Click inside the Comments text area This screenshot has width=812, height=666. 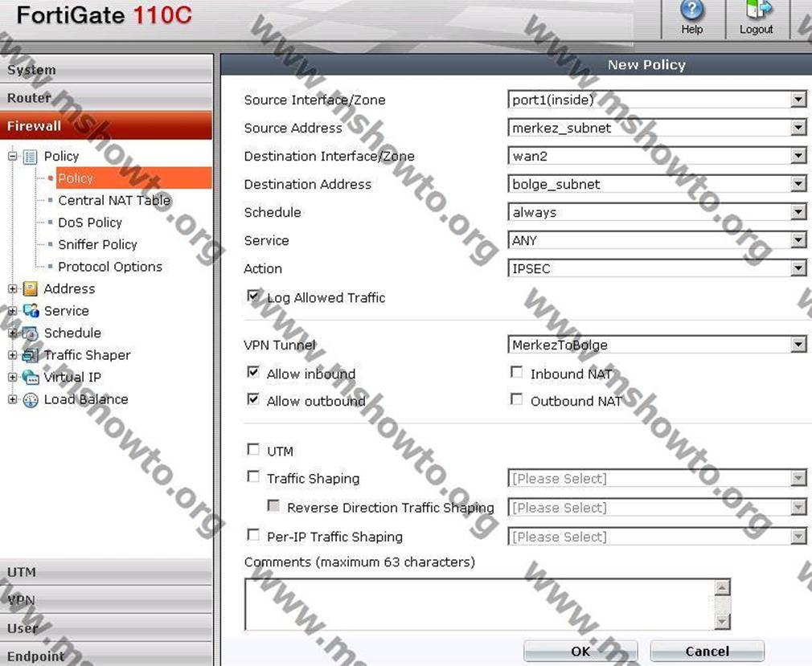click(479, 604)
